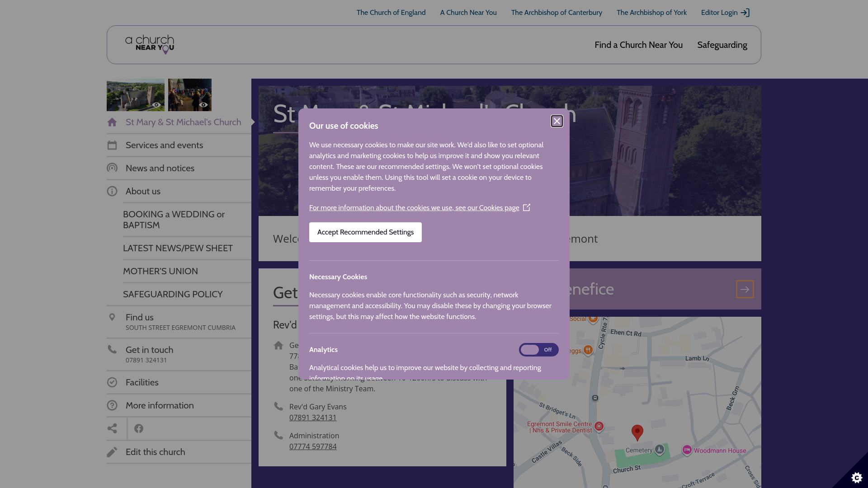The width and height of the screenshot is (868, 488).
Task: Click the calendar icon for Services and events
Action: pyautogui.click(x=112, y=145)
